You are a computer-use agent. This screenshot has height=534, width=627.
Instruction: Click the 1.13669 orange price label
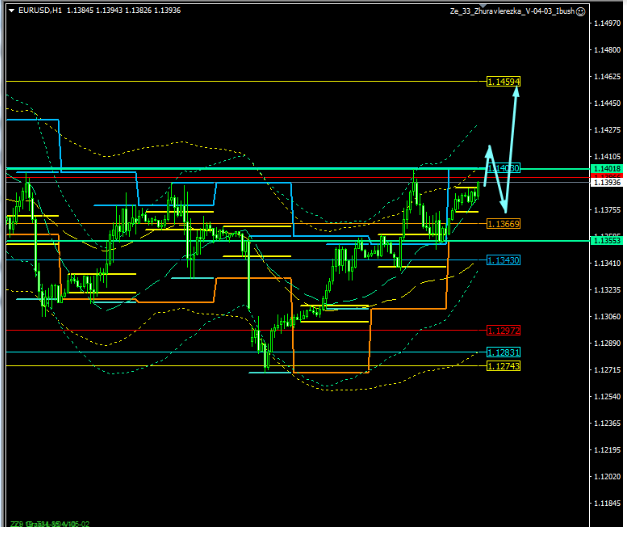pos(503,224)
